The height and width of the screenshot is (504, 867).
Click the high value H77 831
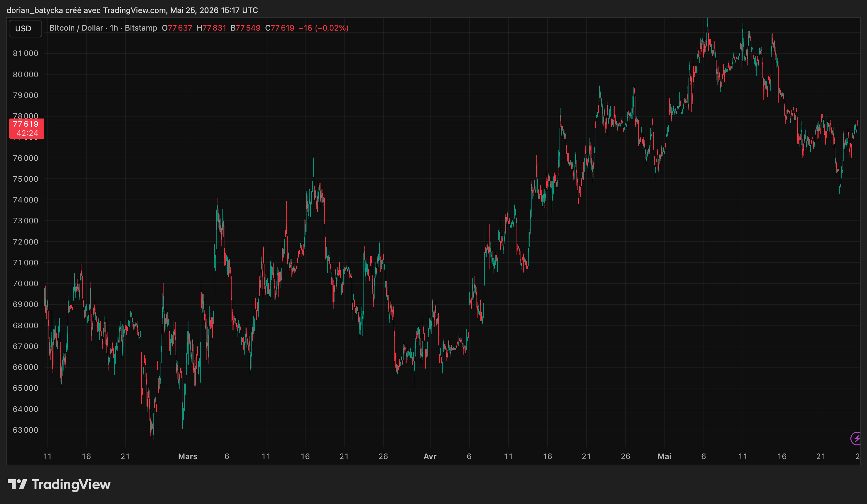click(x=211, y=28)
